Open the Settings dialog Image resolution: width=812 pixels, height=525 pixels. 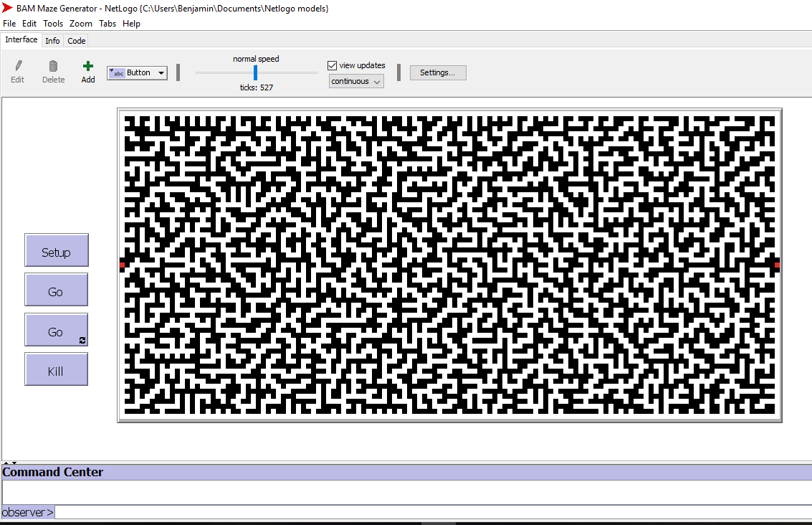[x=438, y=72]
